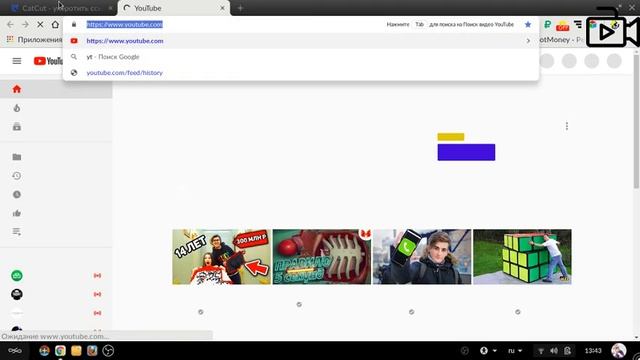Open a new browser tab
This screenshot has height=360, width=640.
click(x=240, y=8)
